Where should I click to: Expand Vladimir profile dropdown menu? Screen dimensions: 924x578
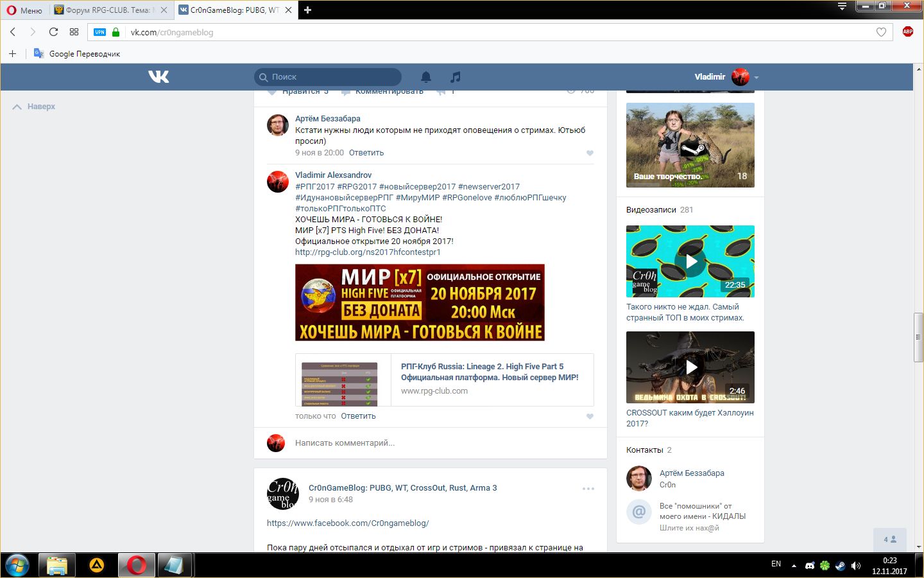757,77
